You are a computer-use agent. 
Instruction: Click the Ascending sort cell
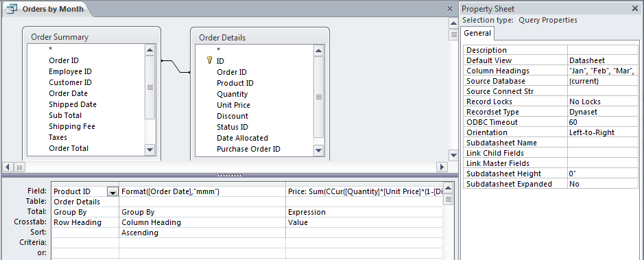pyautogui.click(x=202, y=233)
